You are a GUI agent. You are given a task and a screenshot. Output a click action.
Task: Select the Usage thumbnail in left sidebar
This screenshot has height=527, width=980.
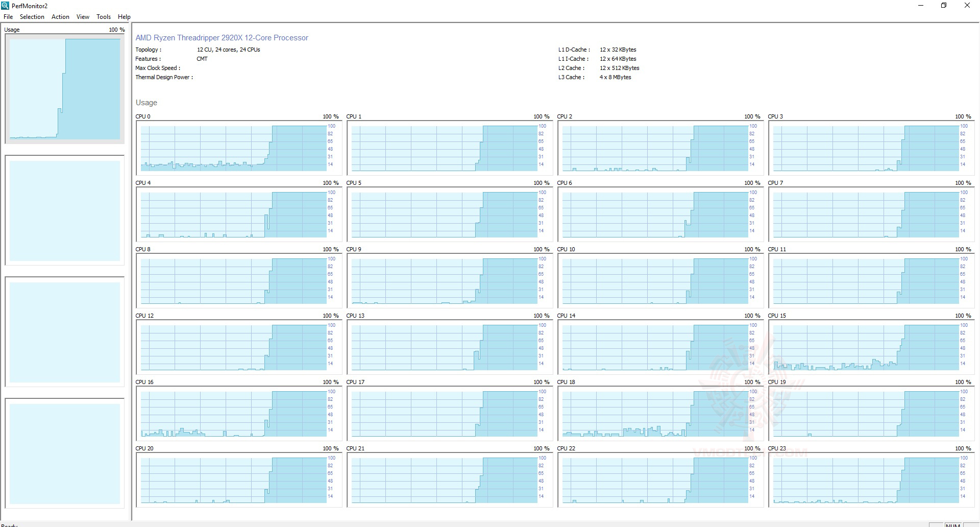65,89
